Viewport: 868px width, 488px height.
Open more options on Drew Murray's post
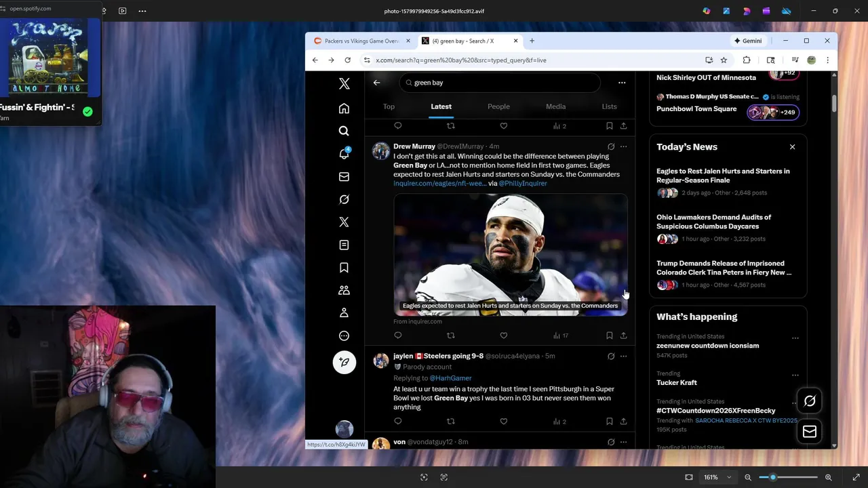pos(623,146)
